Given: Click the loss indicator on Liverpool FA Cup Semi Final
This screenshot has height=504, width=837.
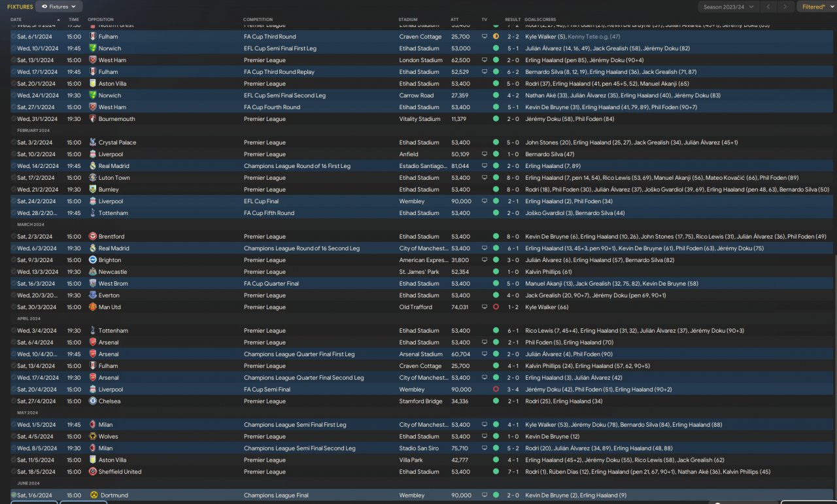Looking at the screenshot, I should pyautogui.click(x=496, y=390).
